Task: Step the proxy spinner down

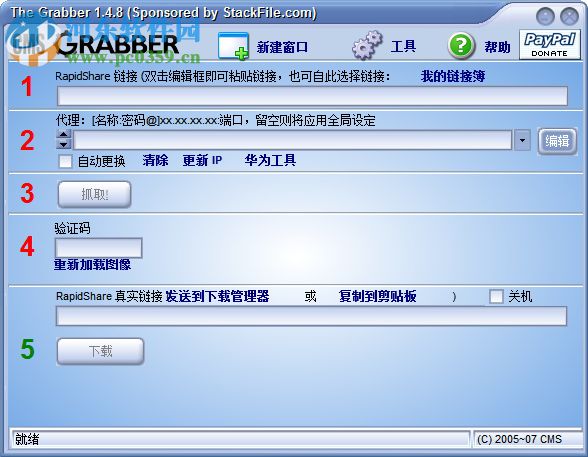Action: [x=63, y=144]
